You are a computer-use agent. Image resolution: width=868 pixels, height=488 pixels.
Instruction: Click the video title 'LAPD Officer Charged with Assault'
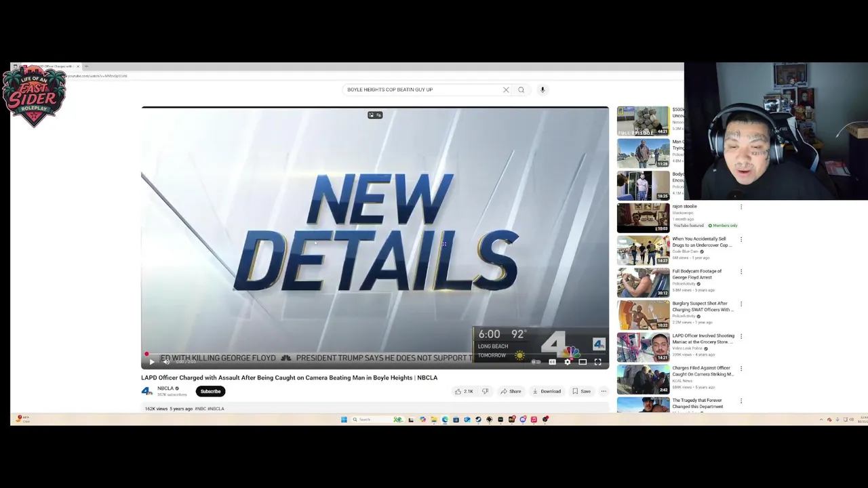[x=289, y=378]
